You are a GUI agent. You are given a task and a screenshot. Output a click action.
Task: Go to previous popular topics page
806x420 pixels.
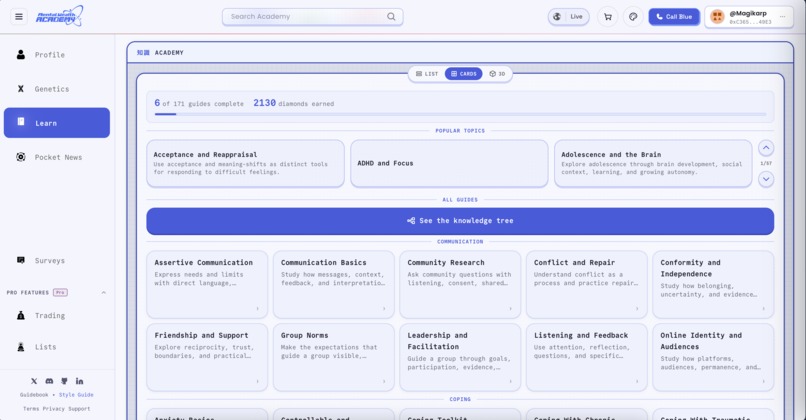[x=766, y=148]
